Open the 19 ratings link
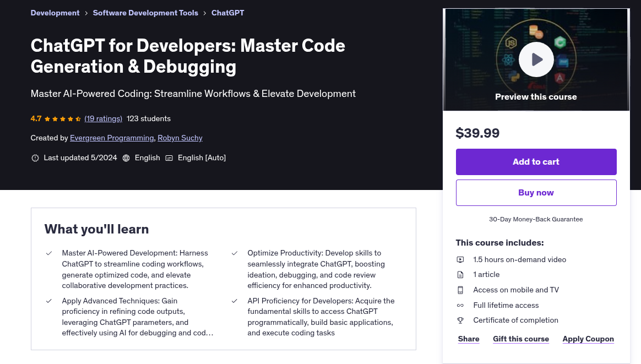 coord(103,118)
